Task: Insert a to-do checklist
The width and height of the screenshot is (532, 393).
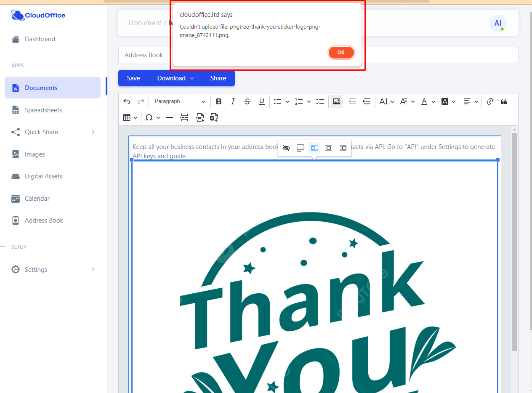Action: [x=320, y=101]
